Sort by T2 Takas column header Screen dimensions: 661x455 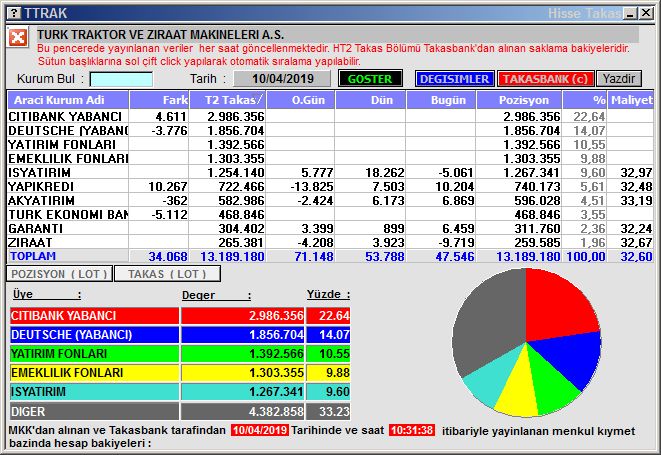[x=227, y=100]
